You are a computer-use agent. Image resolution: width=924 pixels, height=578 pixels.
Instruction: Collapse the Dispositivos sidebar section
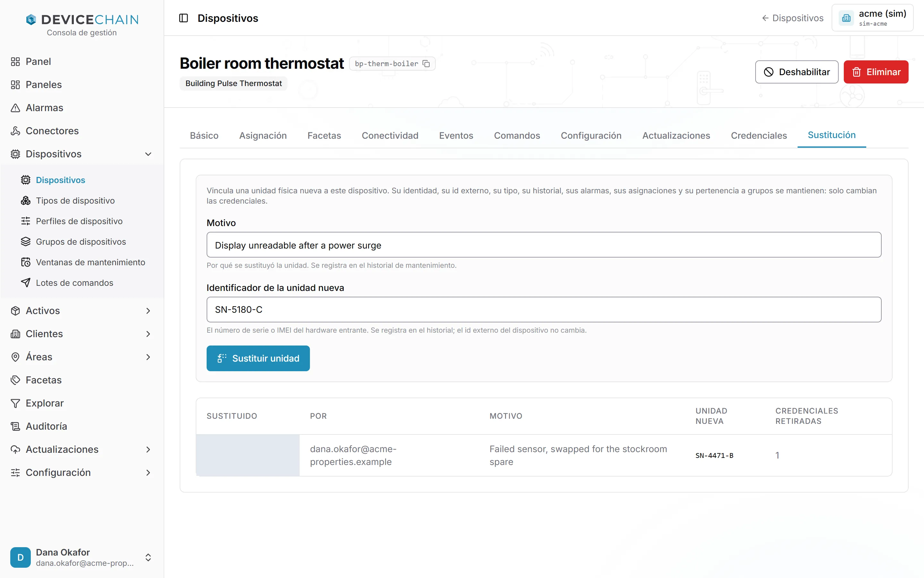coord(148,154)
